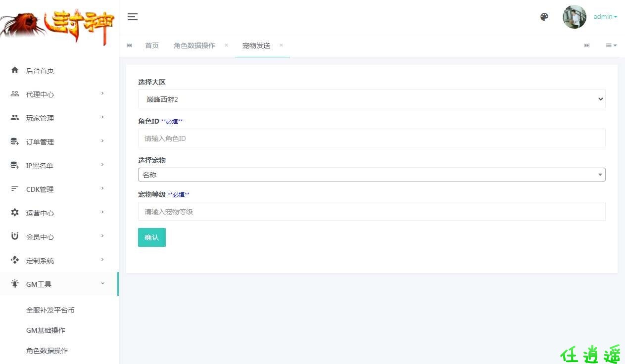Click the admin user avatar
This screenshot has height=364, width=625.
[x=574, y=17]
